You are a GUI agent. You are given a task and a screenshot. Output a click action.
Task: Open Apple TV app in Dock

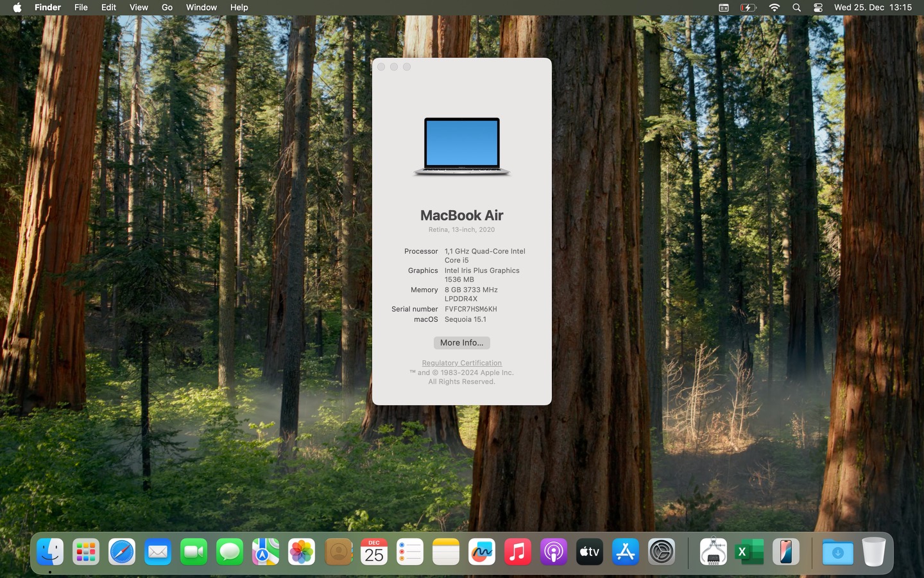click(x=590, y=552)
